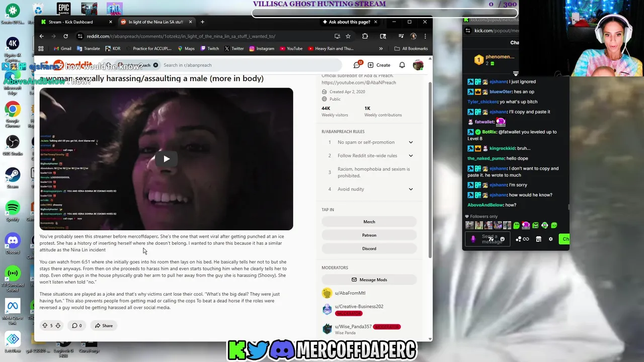Viewport: 644px width, 362px height.
Task: Open Chrome extensions puzzle icon
Action: click(365, 36)
